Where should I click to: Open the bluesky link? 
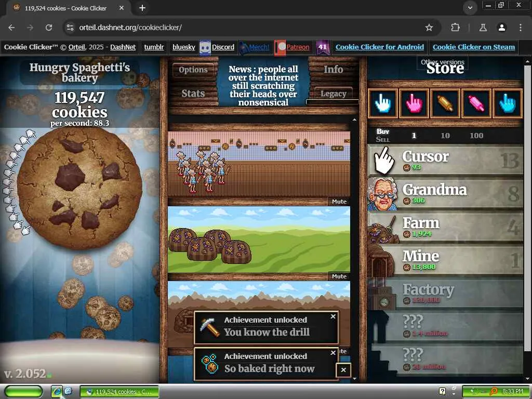click(x=183, y=47)
